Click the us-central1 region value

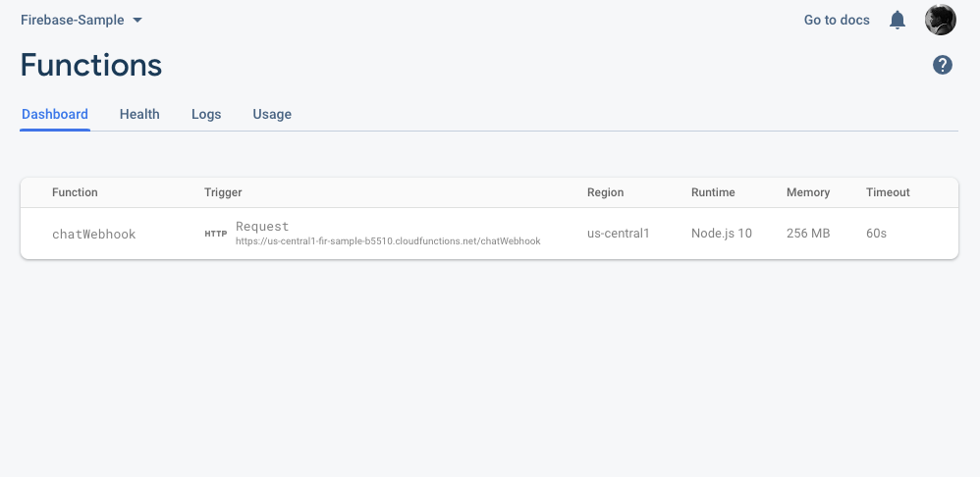point(618,234)
